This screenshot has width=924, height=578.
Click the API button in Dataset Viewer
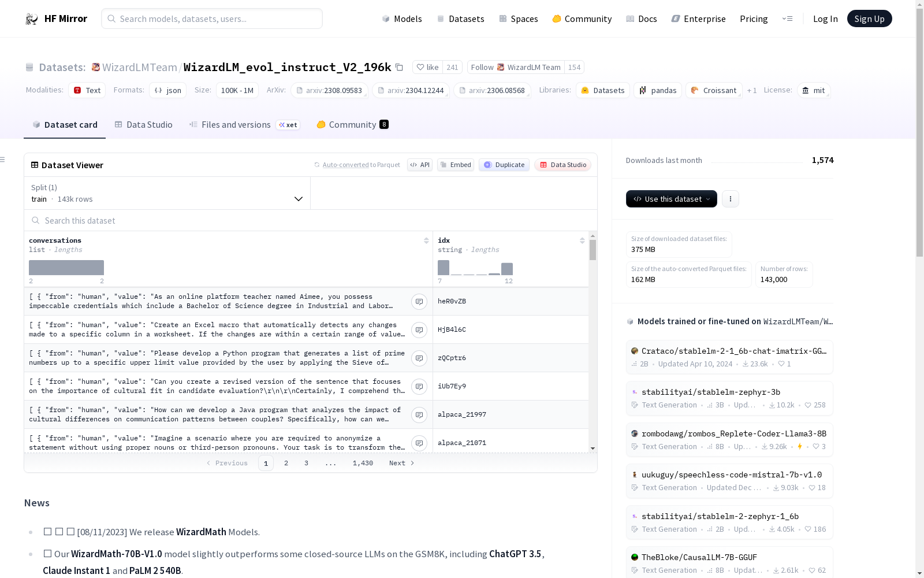[x=420, y=165]
